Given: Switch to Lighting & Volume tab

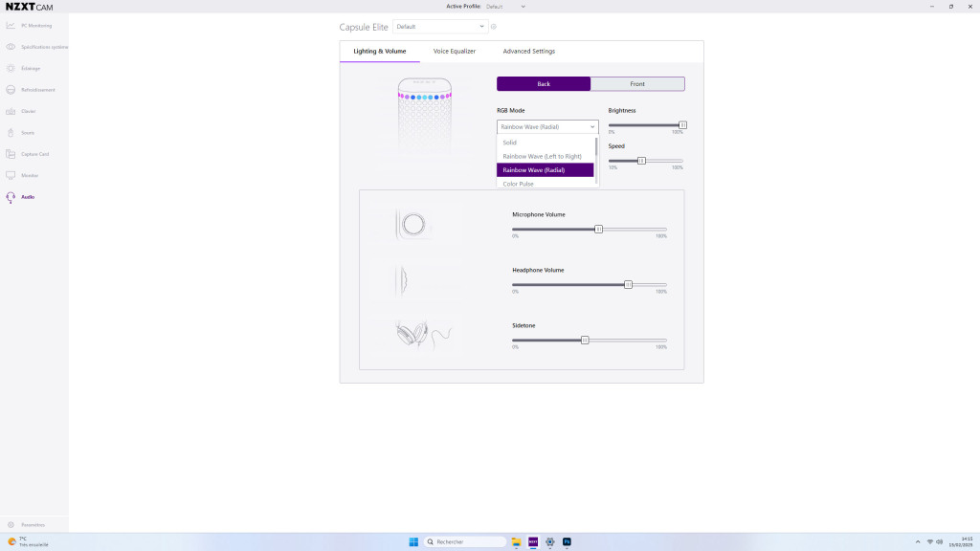Looking at the screenshot, I should 379,52.
